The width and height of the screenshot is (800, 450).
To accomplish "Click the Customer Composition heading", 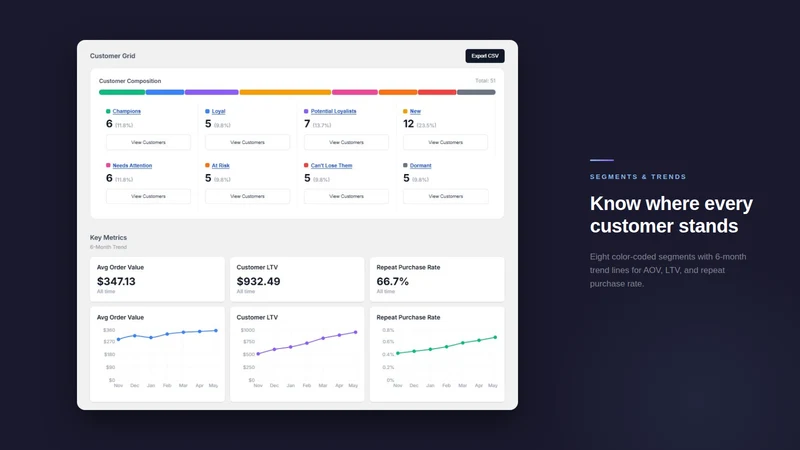I will pos(130,81).
